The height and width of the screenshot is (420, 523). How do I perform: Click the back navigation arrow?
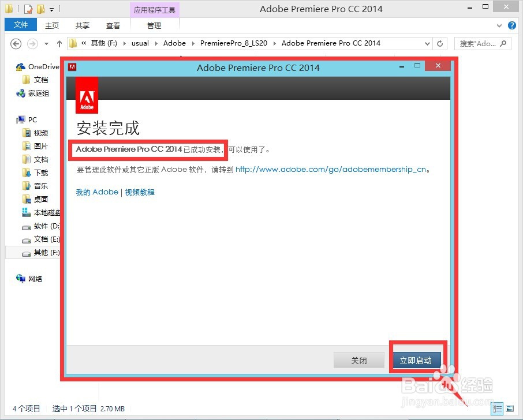pyautogui.click(x=16, y=43)
